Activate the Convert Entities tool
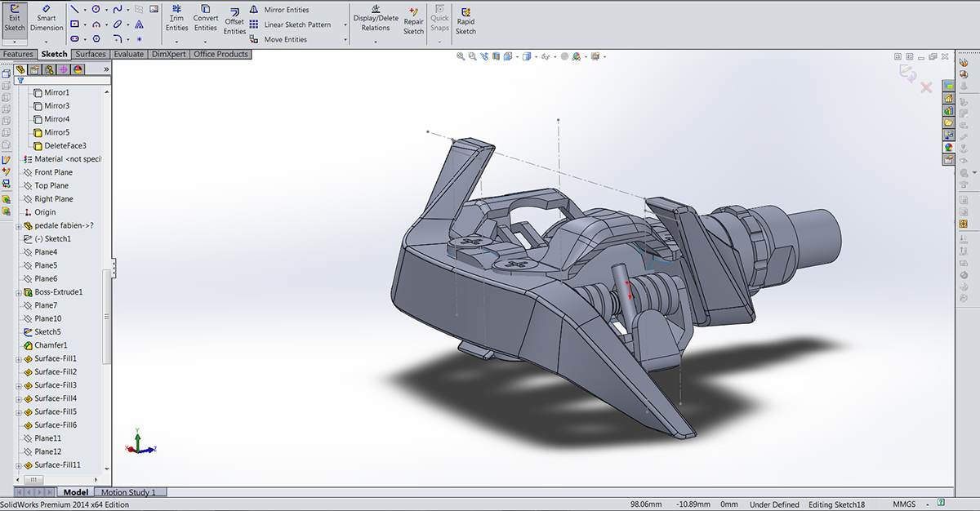 pyautogui.click(x=206, y=19)
